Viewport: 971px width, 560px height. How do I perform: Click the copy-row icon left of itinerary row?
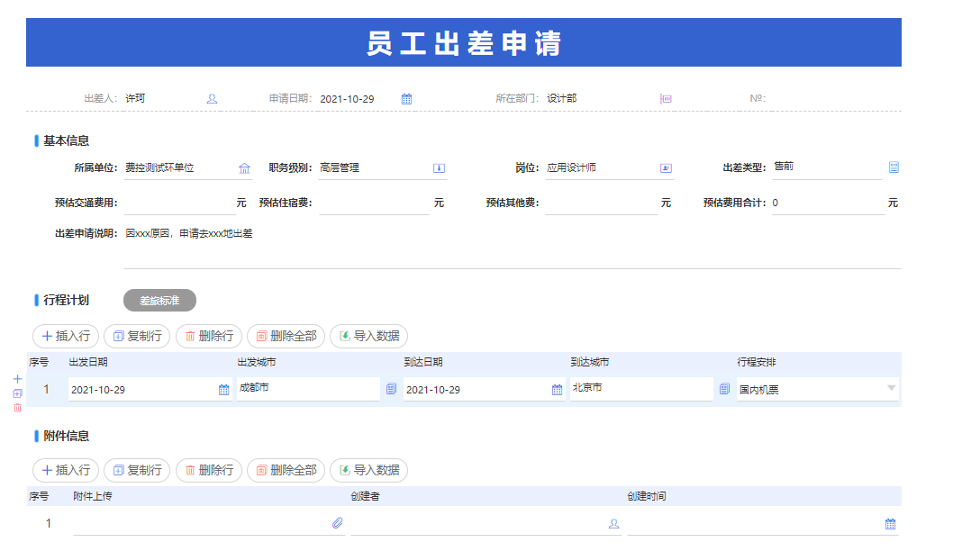coord(17,393)
